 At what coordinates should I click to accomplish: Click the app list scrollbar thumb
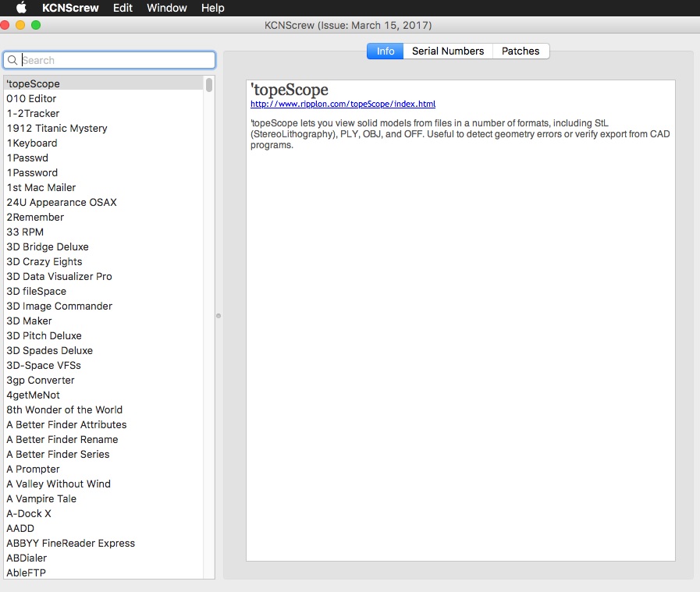pos(209,84)
